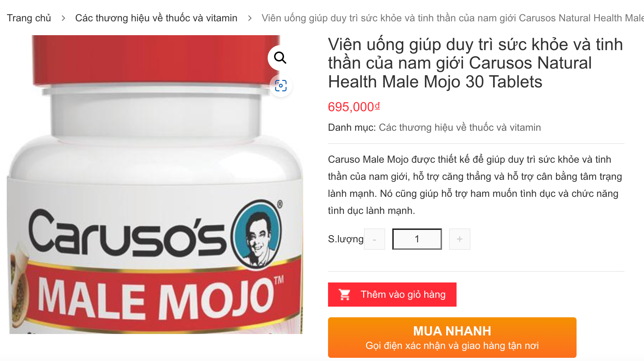Screen dimensions: 644x361
Task: Click the Male Mojo product bottle image
Action: [155, 184]
